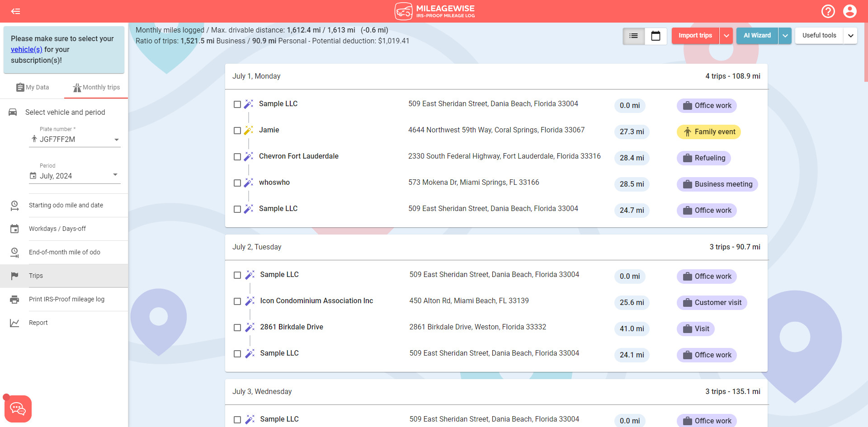This screenshot has height=427, width=868.
Task: Click the Workdays calendar icon
Action: [x=14, y=229]
